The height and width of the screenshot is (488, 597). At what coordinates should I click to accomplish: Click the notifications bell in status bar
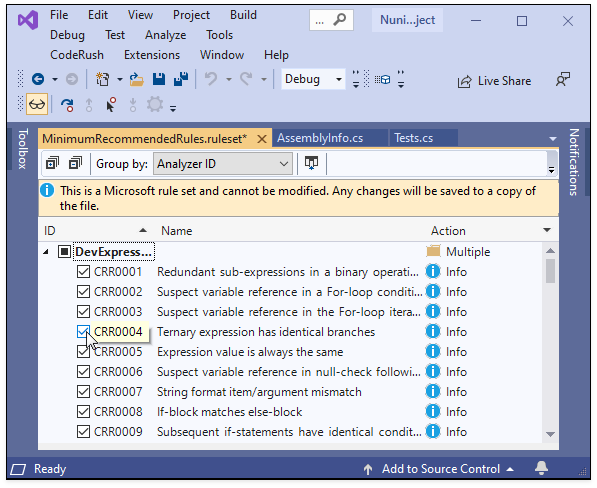[541, 468]
